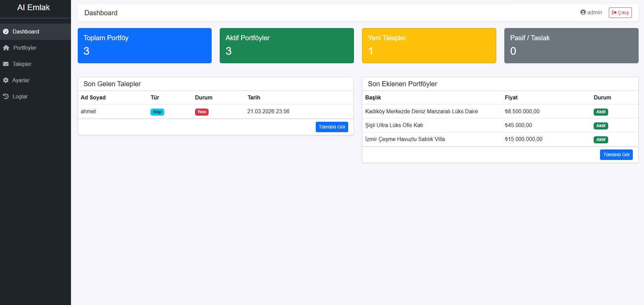Image resolution: width=644 pixels, height=305 pixels.
Task: Select the Pasif / Taslak gray card
Action: tap(571, 46)
